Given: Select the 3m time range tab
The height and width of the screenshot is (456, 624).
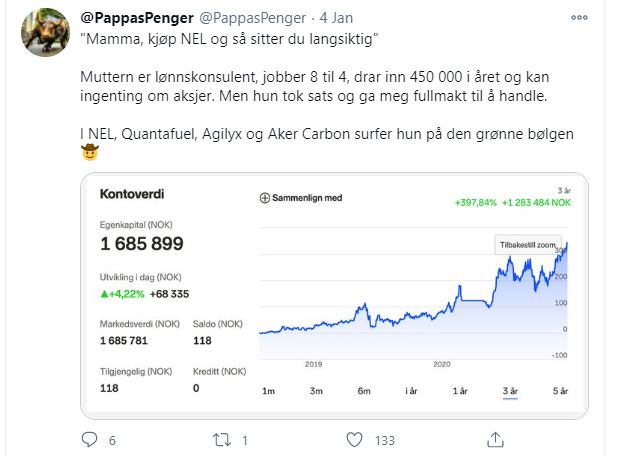Looking at the screenshot, I should 315,390.
